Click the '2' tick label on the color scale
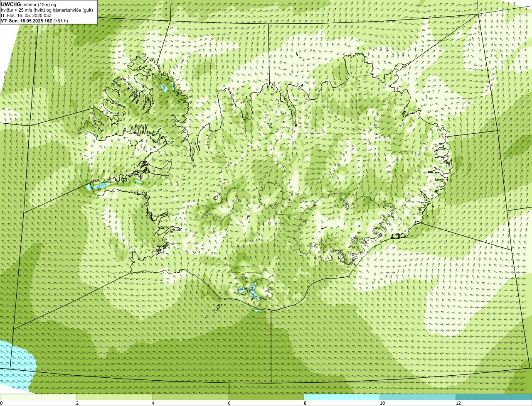This screenshot has width=532, height=406. click(x=77, y=403)
